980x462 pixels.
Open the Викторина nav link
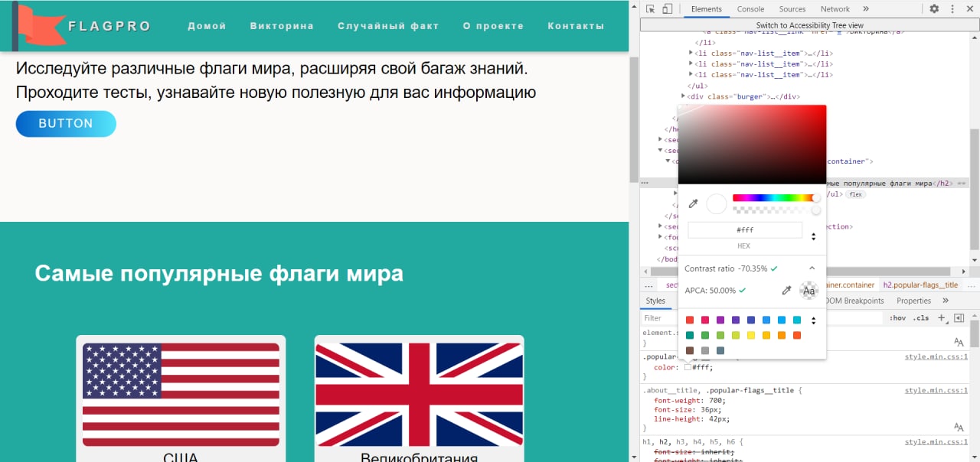282,26
